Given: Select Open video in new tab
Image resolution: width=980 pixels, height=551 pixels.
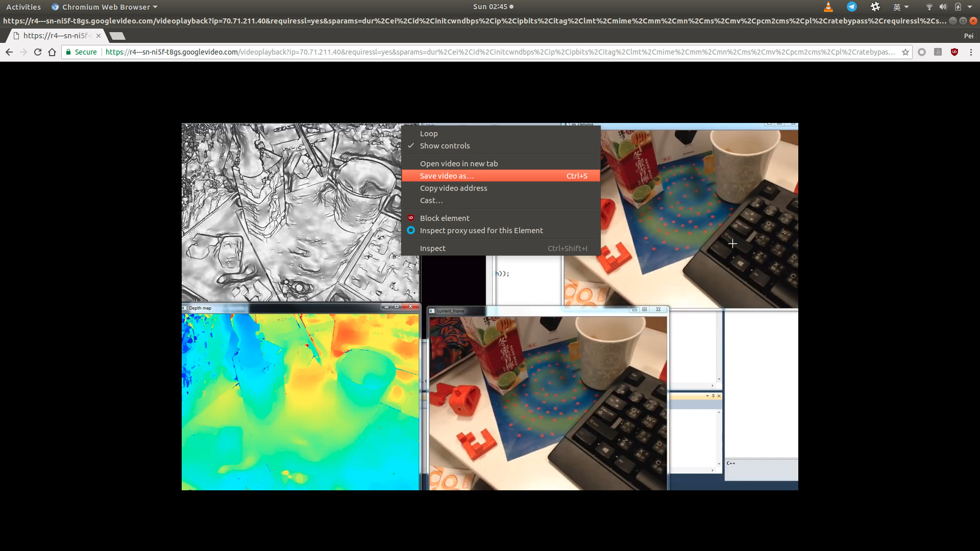Looking at the screenshot, I should pos(459,163).
